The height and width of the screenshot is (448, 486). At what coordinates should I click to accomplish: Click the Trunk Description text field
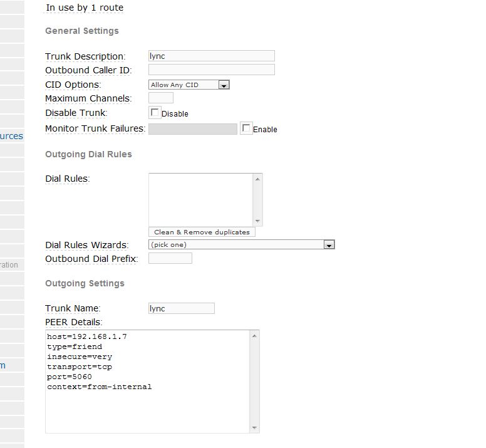(x=211, y=56)
